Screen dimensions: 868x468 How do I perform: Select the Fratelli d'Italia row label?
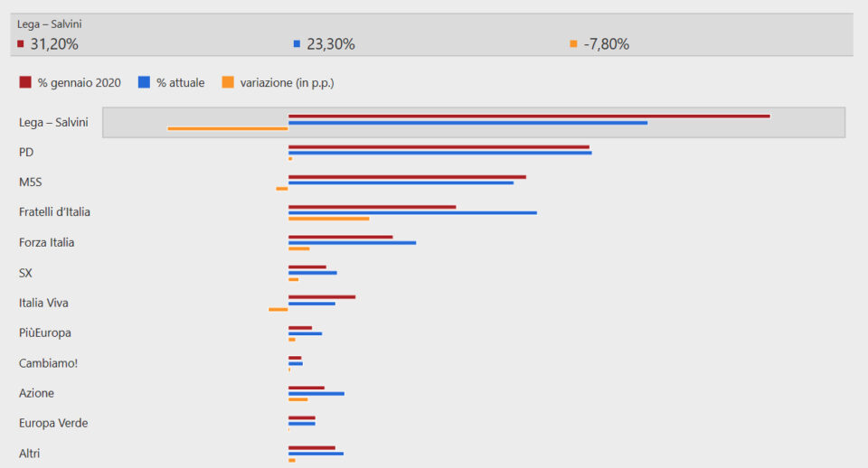54,212
